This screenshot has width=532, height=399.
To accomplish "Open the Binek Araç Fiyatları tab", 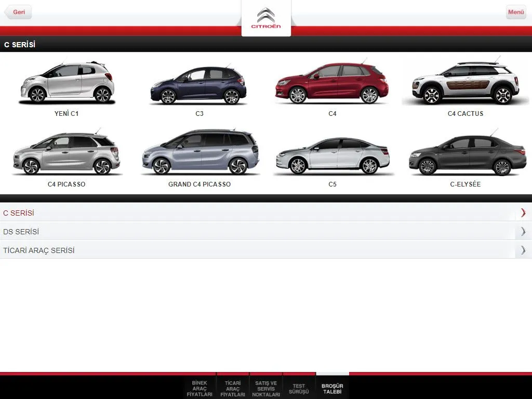I will click(x=199, y=388).
